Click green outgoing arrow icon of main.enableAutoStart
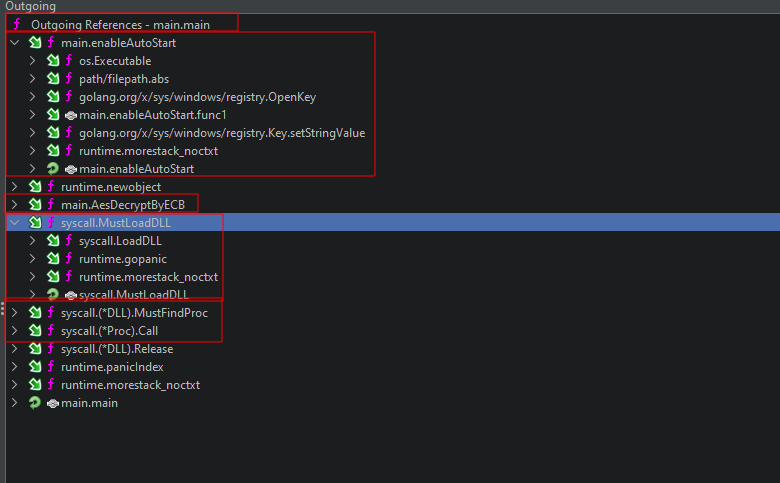 (x=35, y=43)
